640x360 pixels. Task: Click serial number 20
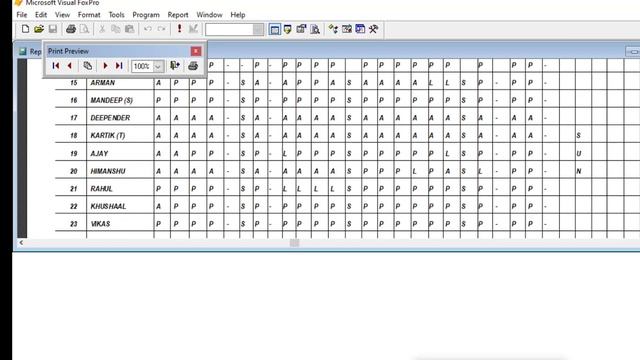point(73,171)
